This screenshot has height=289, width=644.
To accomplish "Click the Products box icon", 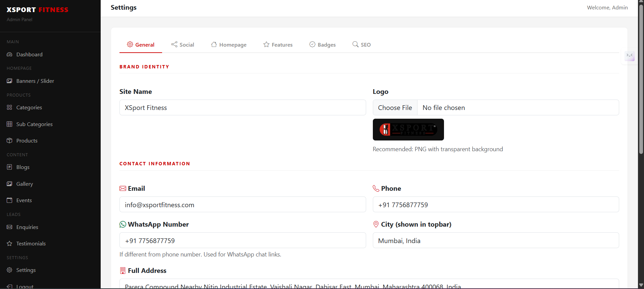I will 9,140.
